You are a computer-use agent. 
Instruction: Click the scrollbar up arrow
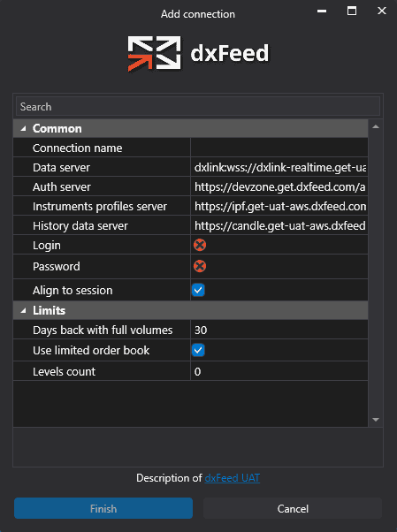376,126
